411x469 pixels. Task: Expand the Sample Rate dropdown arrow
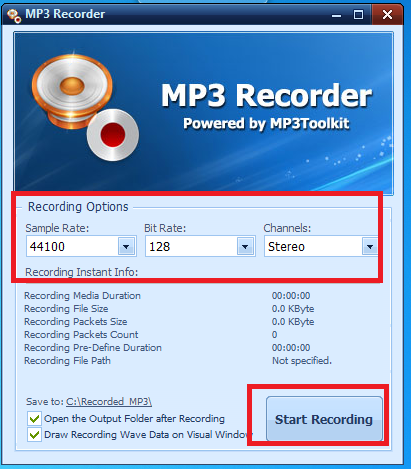tap(126, 247)
